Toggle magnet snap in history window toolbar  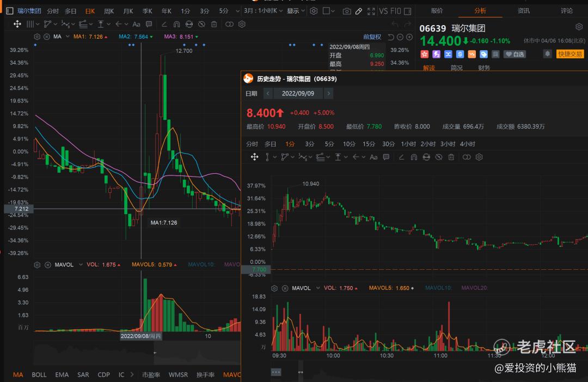point(414,157)
